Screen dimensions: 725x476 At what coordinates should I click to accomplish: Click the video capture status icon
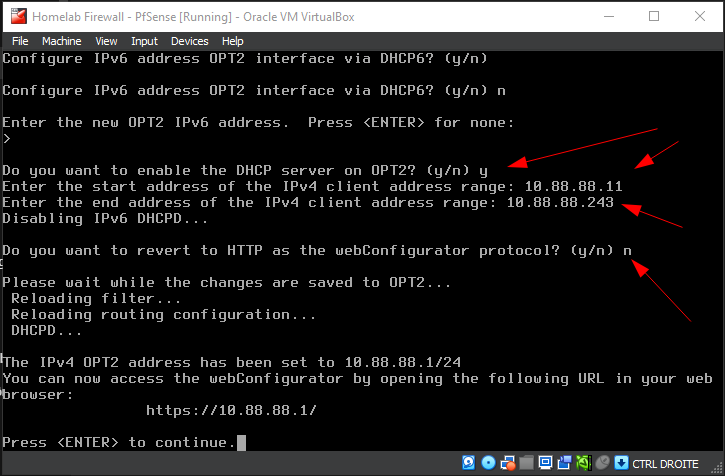point(565,463)
